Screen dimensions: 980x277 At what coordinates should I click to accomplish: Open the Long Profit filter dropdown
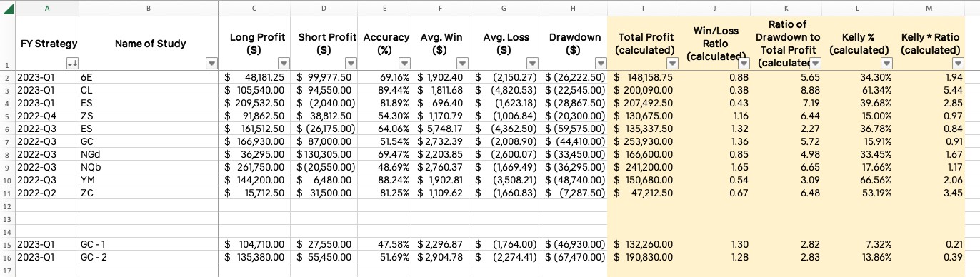[283, 64]
